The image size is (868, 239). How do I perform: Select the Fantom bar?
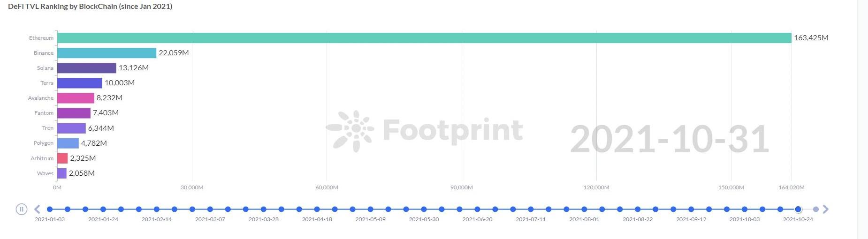click(74, 113)
